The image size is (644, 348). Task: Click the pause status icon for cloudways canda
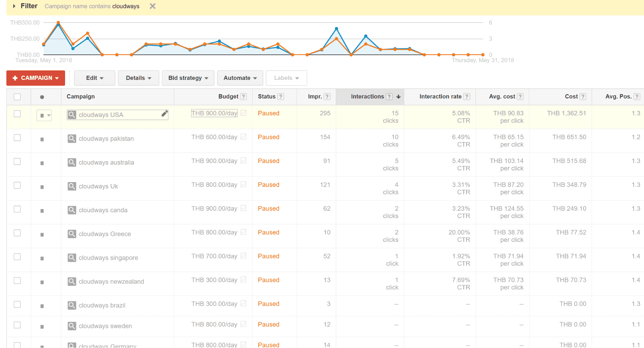pos(42,211)
